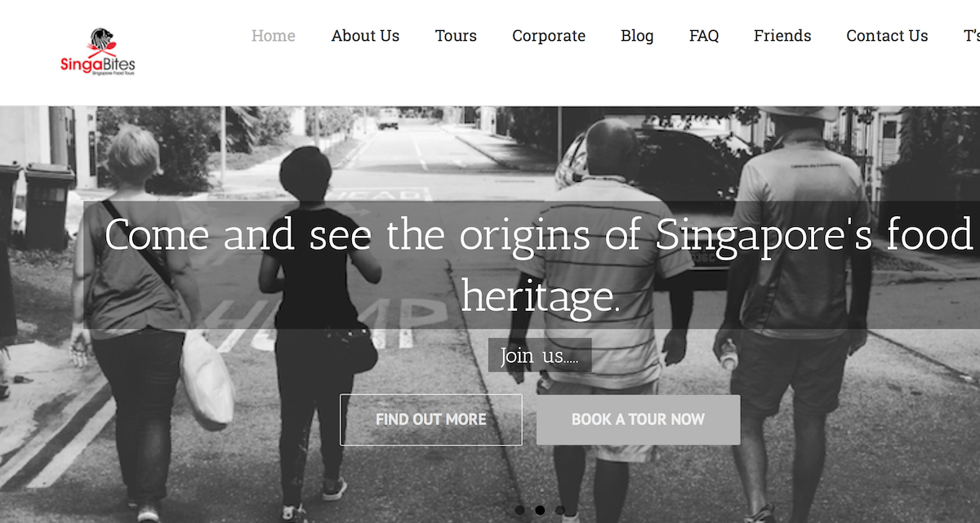This screenshot has height=523, width=980.
Task: Click the partially visible T's nav item
Action: tap(971, 36)
